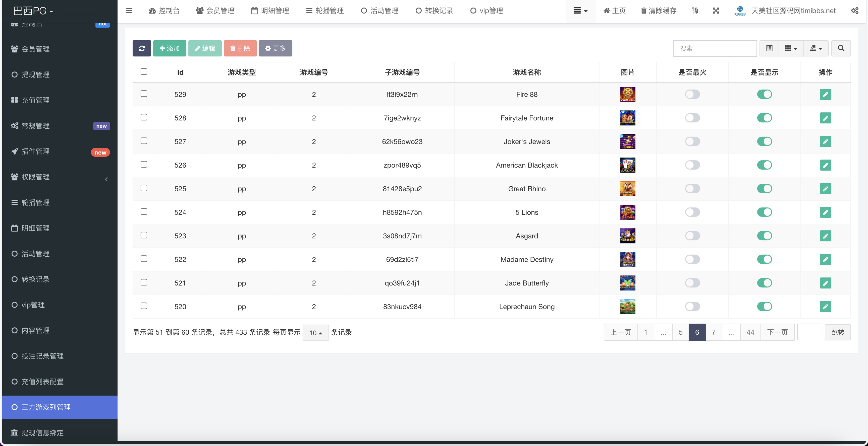Click the refresh table icon button
Image resolution: width=868 pixels, height=446 pixels.
(141, 48)
